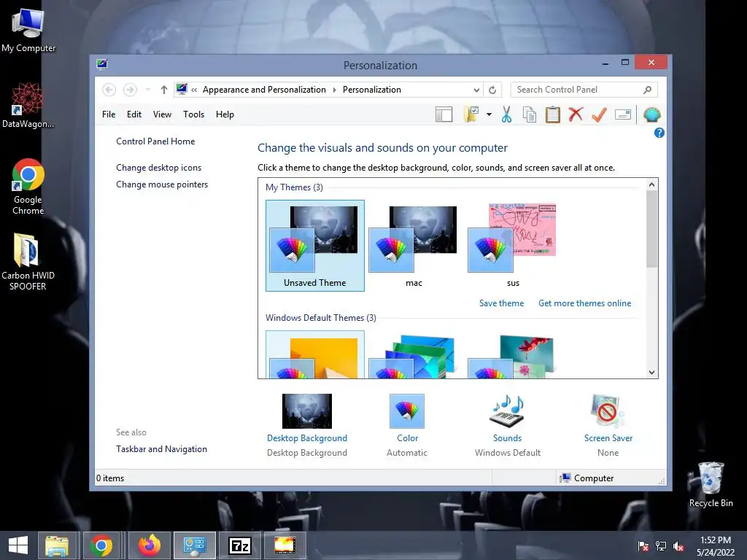Click the folder options toolbar icon
This screenshot has width=747, height=560.
coord(471,114)
